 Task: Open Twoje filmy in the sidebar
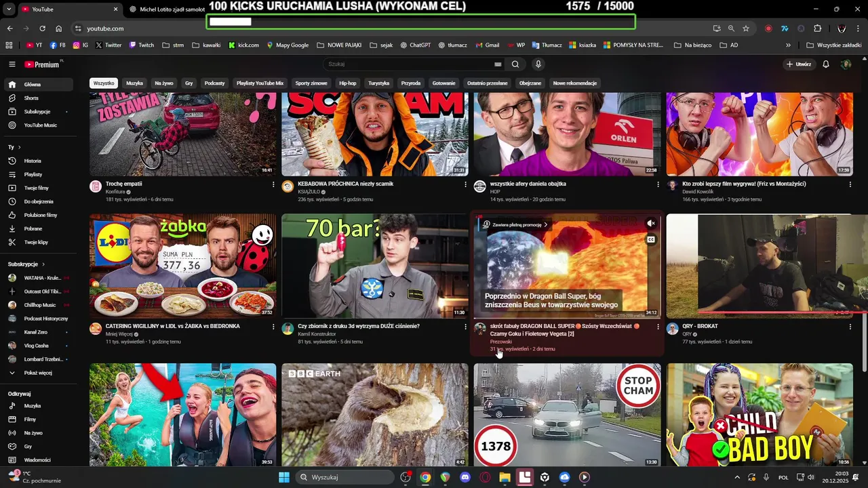pyautogui.click(x=38, y=188)
